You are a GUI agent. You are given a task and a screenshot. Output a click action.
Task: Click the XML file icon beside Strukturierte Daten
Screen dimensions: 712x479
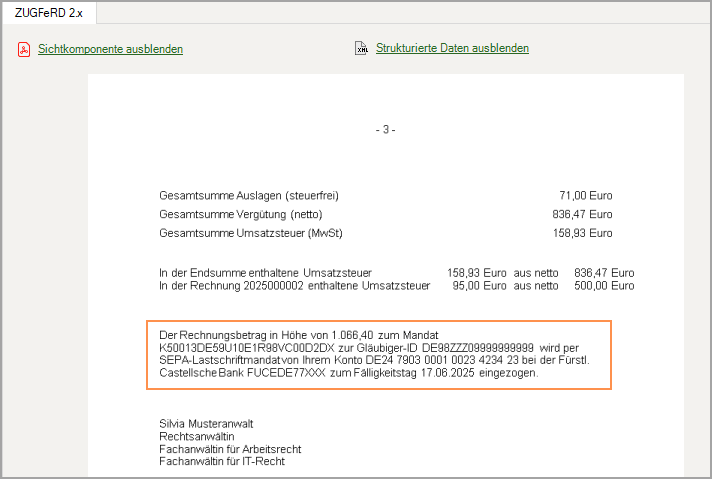tap(361, 48)
